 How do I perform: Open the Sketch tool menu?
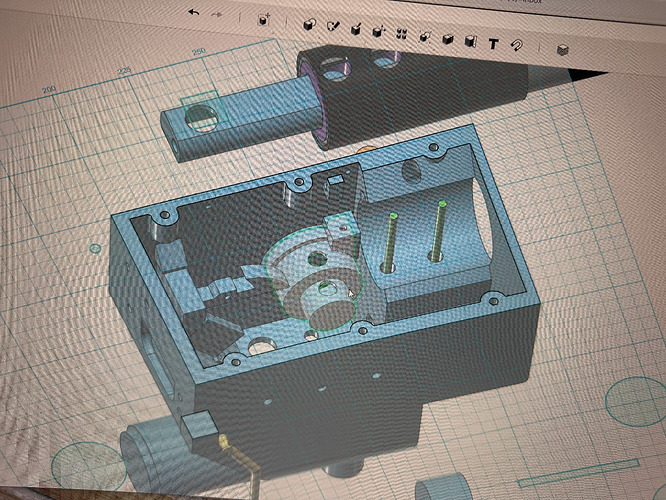(x=333, y=26)
